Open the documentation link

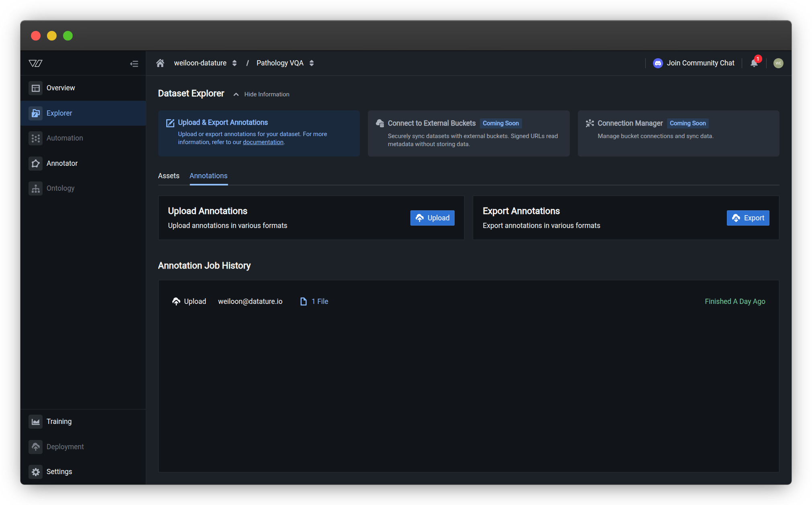(263, 142)
